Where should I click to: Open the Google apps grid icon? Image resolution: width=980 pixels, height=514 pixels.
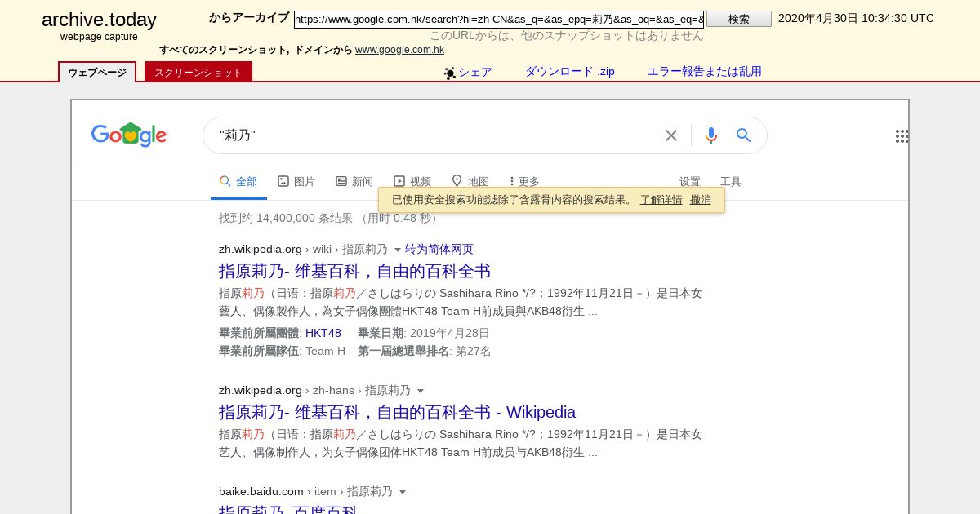click(x=902, y=136)
